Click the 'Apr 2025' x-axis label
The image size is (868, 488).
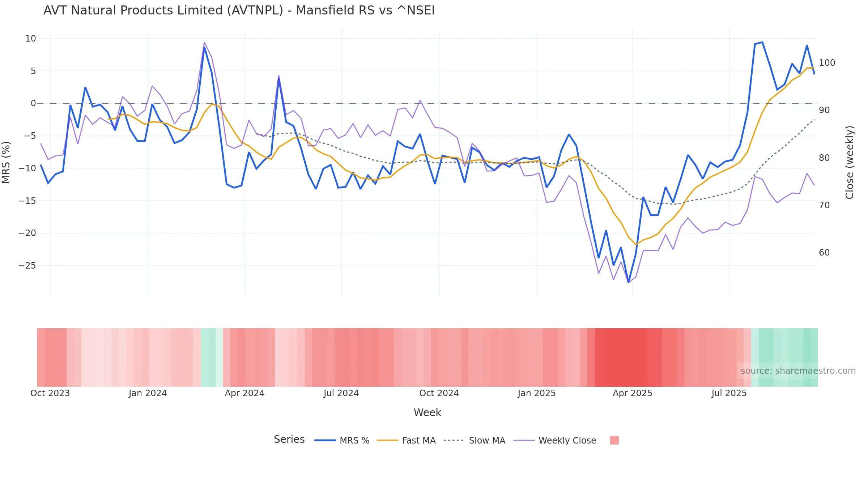tap(633, 393)
